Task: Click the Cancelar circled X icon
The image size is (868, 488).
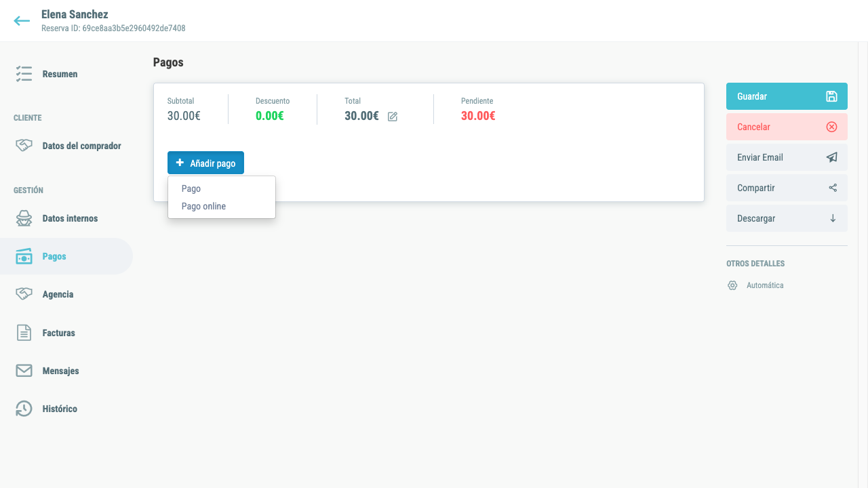Action: [x=831, y=127]
